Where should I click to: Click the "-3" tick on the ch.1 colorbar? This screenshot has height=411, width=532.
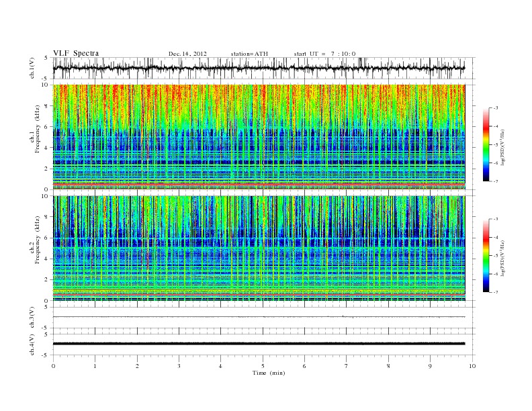(x=496, y=108)
